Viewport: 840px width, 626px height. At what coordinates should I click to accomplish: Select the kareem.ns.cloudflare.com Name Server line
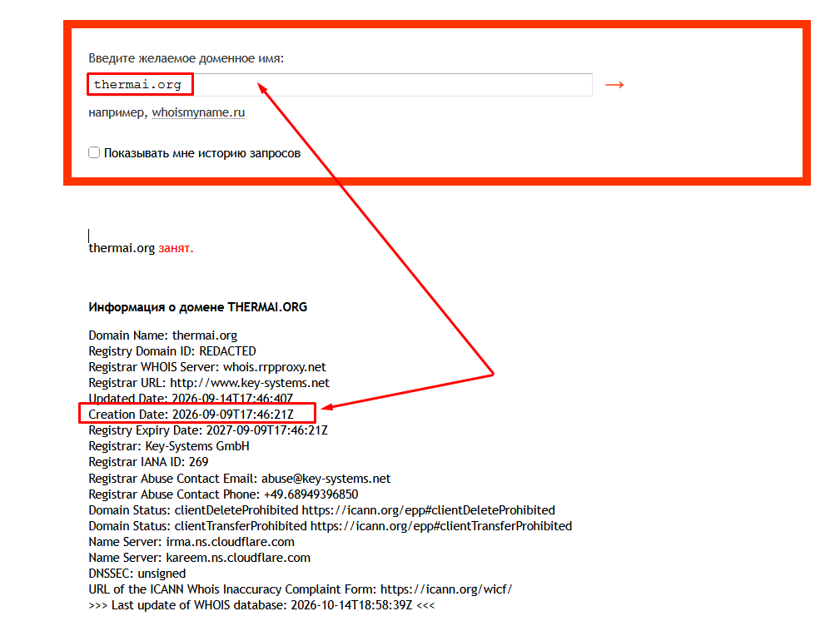(x=199, y=558)
